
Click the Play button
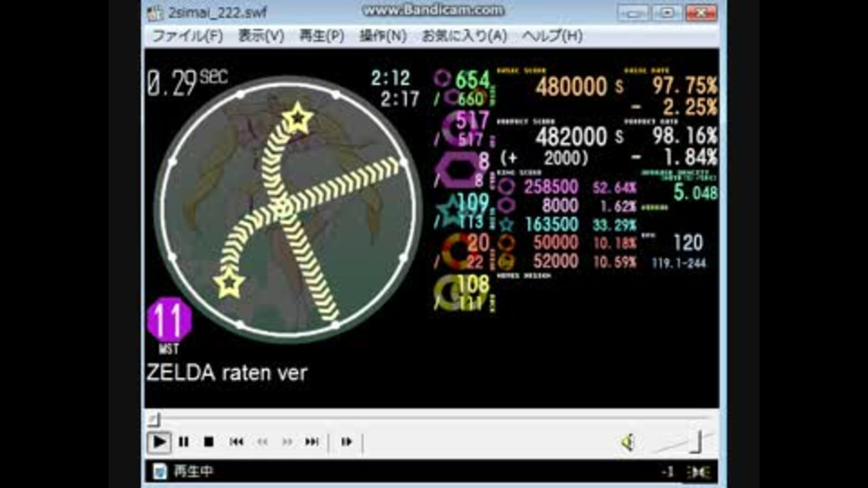pos(158,442)
